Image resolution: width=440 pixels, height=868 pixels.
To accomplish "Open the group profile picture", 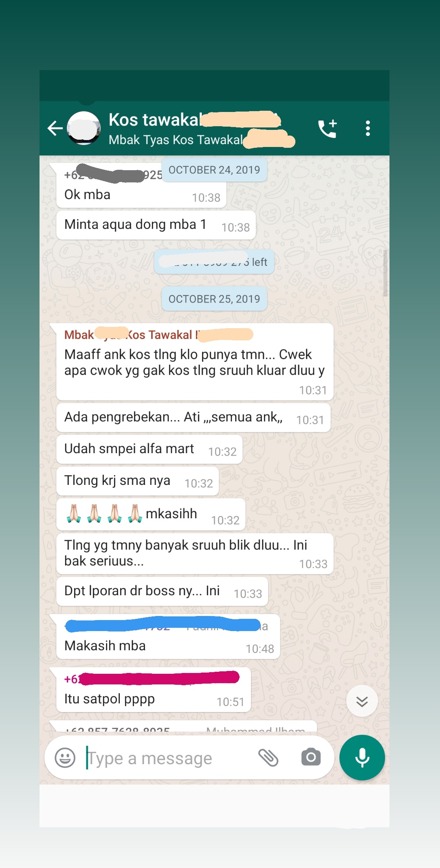I will (x=84, y=128).
